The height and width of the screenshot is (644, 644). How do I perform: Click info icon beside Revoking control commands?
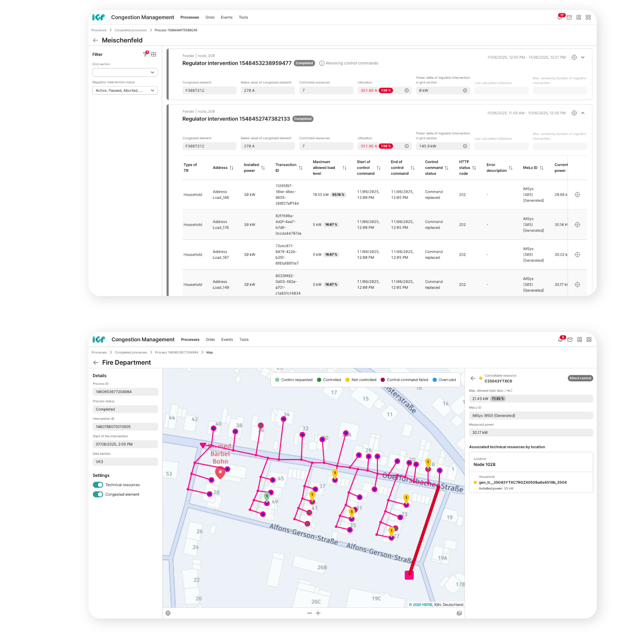322,63
